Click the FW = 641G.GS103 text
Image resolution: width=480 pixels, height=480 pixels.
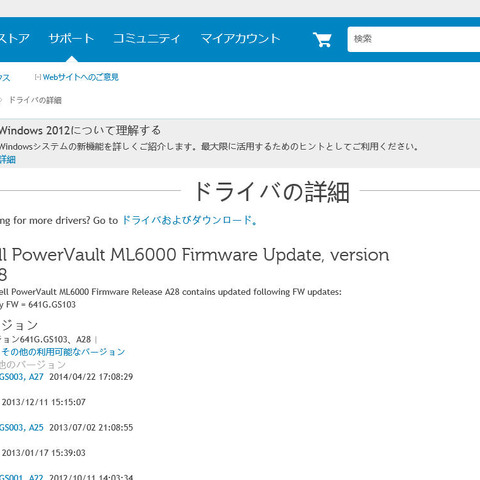point(41,304)
